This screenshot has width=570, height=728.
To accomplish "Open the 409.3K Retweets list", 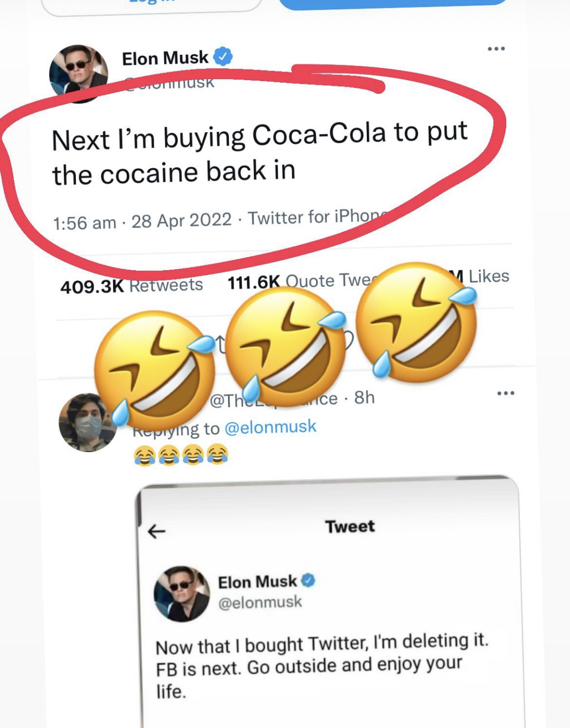I will pyautogui.click(x=132, y=286).
